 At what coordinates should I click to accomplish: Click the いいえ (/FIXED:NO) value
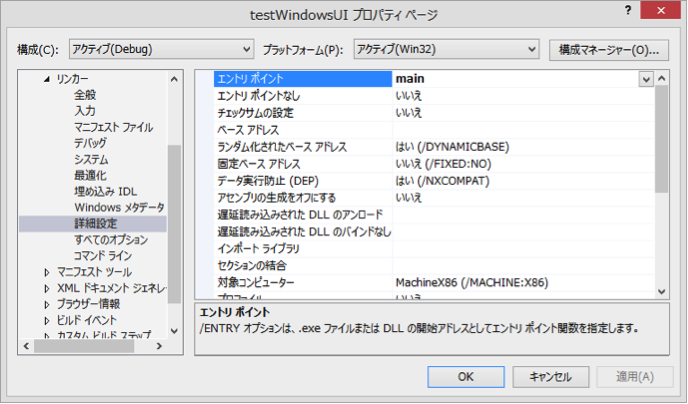[x=443, y=164]
